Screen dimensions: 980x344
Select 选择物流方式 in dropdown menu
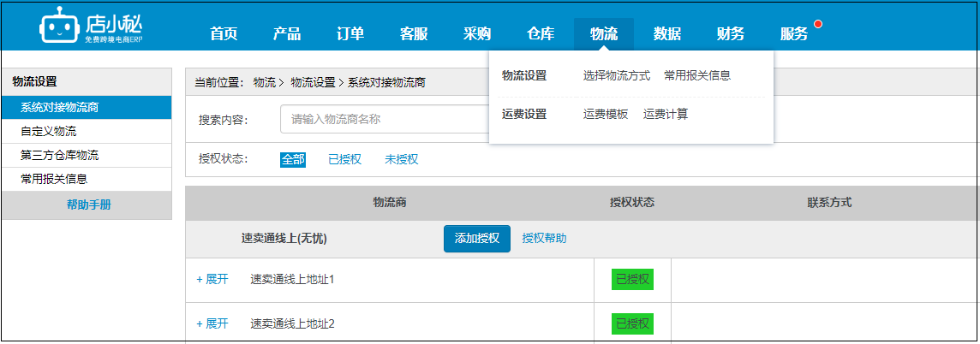tap(617, 75)
